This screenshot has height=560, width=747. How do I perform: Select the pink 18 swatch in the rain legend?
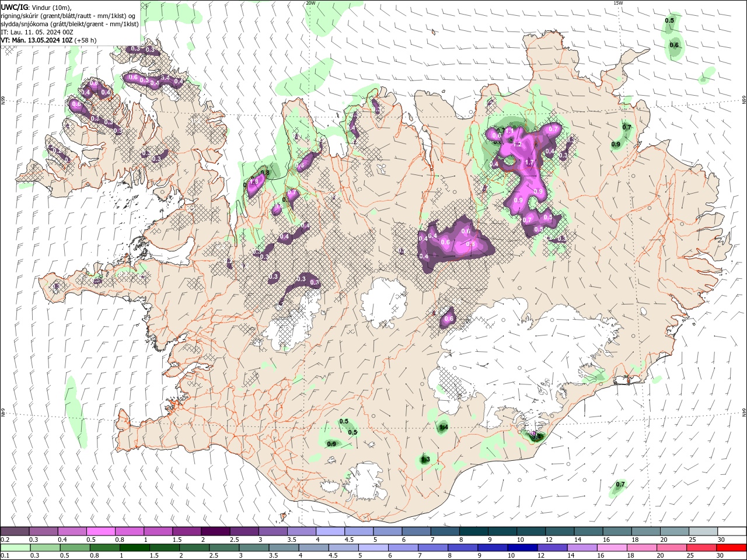[641, 548]
